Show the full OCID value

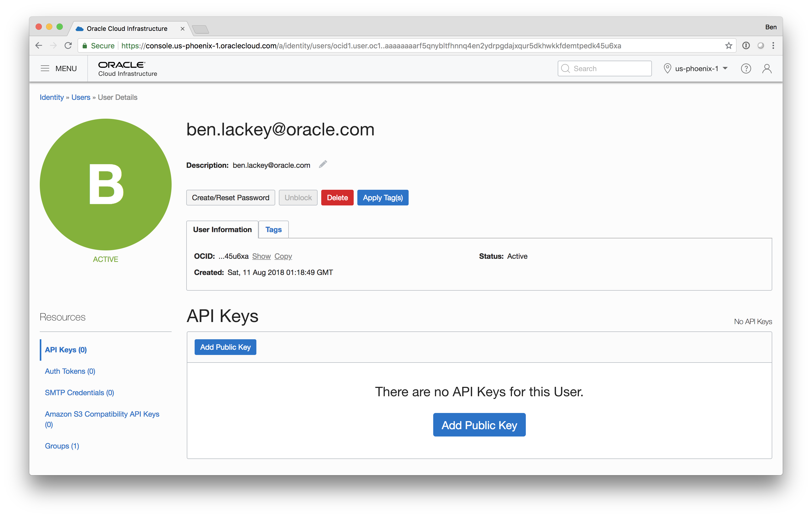(x=261, y=256)
